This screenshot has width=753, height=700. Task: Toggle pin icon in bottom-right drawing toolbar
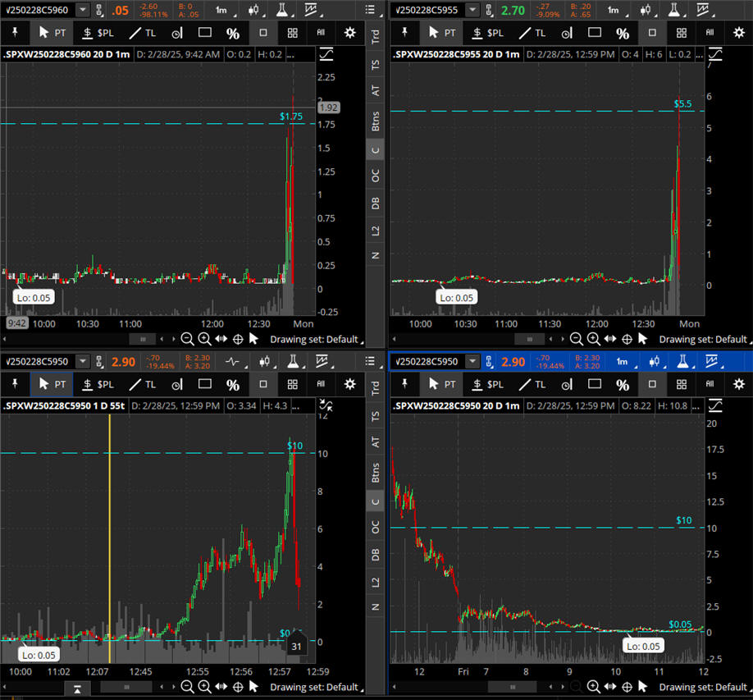[404, 384]
